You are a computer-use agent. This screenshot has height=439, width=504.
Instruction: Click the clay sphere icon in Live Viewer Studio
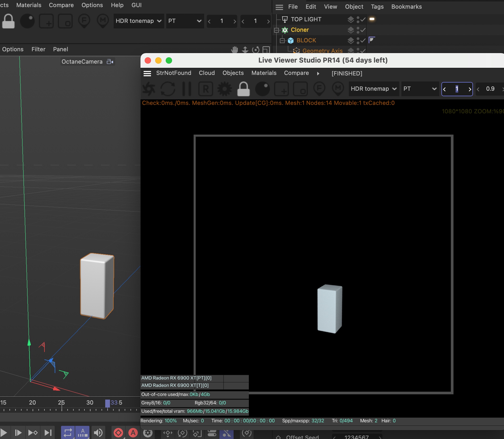(x=263, y=89)
